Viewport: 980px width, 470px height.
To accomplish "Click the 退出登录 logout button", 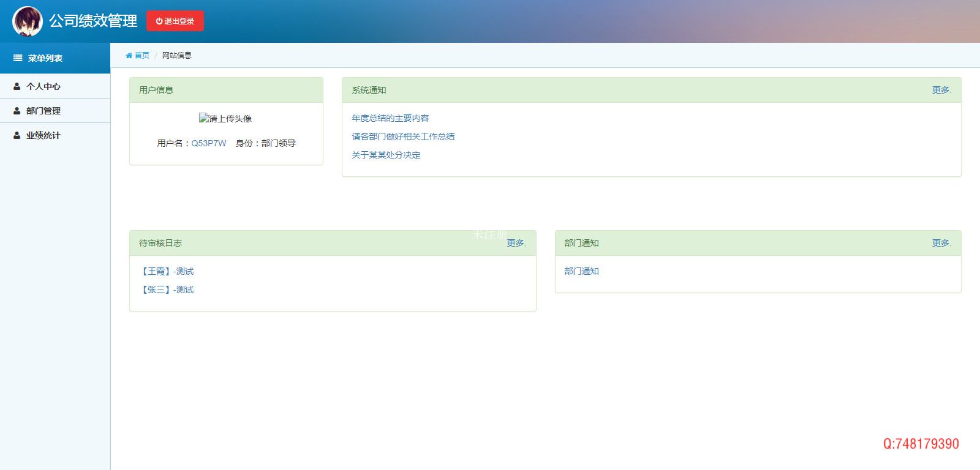I will pyautogui.click(x=175, y=21).
